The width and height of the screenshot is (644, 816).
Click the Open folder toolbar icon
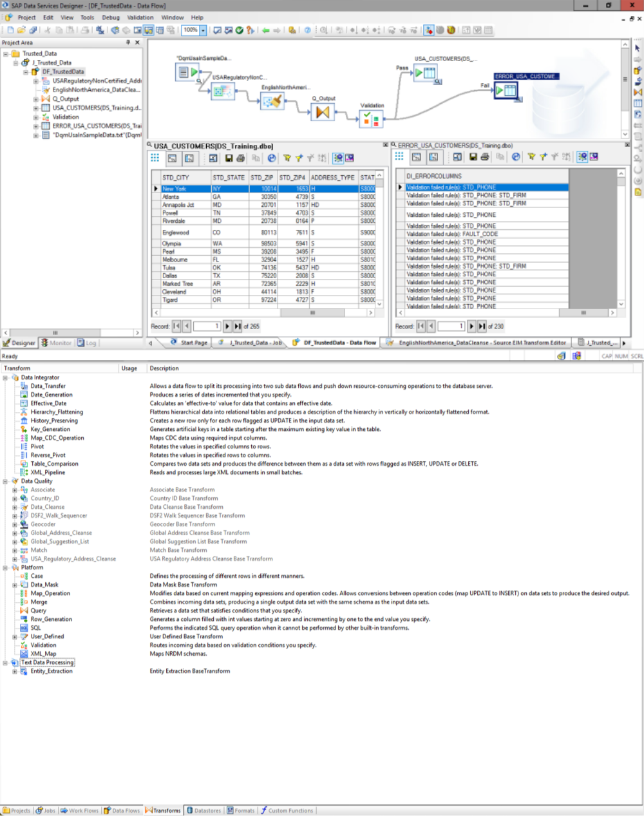tap(21, 30)
